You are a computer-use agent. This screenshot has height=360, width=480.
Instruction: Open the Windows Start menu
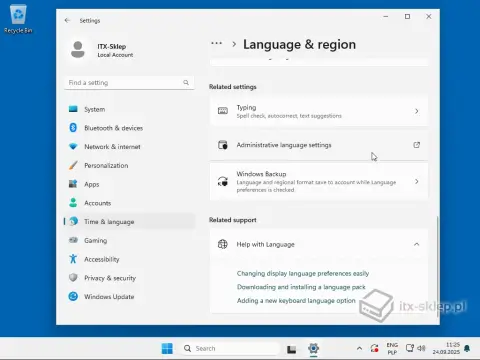coord(167,348)
